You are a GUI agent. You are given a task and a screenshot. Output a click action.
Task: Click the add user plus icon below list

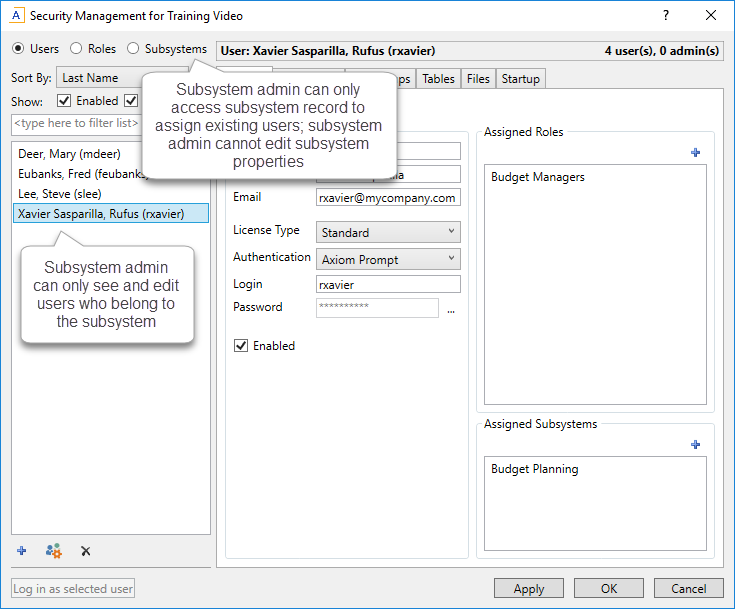(22, 551)
